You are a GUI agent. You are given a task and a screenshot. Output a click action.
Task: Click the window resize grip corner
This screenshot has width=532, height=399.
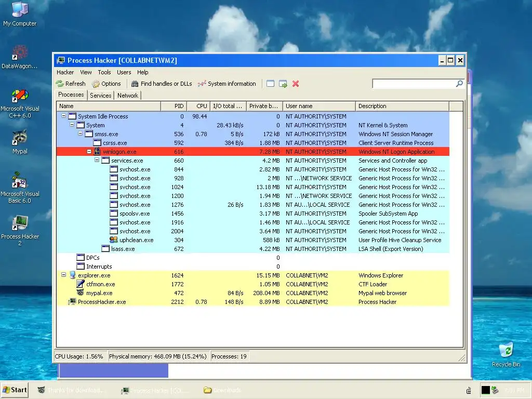(x=462, y=357)
